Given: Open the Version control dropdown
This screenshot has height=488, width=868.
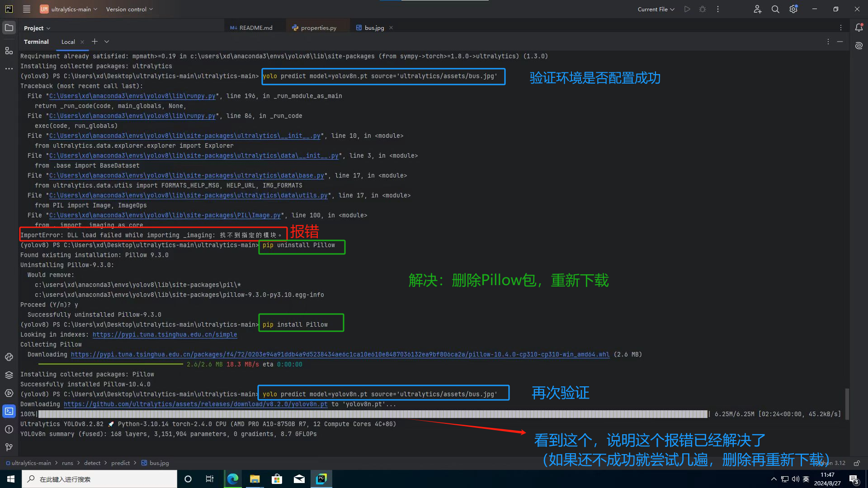Looking at the screenshot, I should (x=129, y=9).
